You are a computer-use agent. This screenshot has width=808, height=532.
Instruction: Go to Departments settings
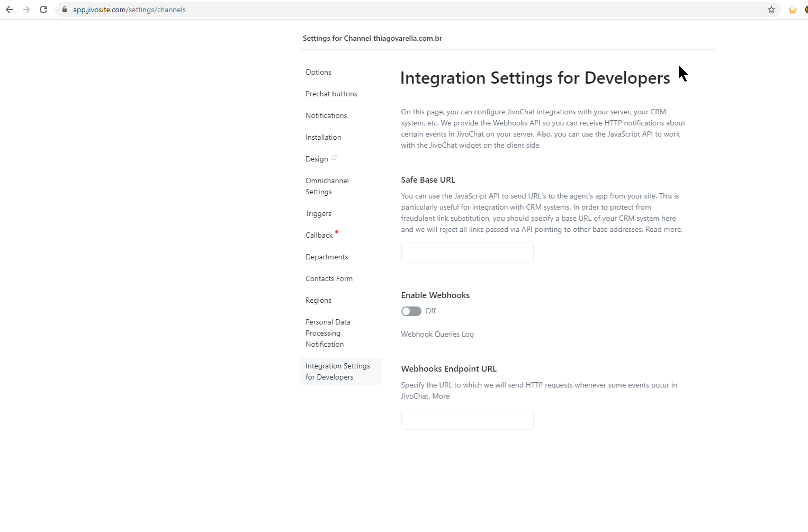[326, 257]
